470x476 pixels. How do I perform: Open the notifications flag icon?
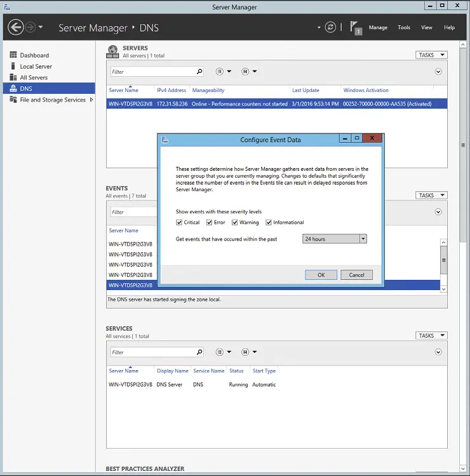pyautogui.click(x=356, y=27)
